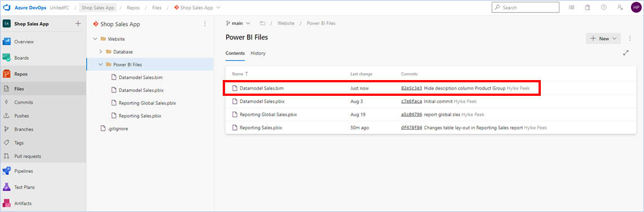Click the plus icon beside Shop Sales App
This screenshot has width=644, height=212.
pos(78,24)
